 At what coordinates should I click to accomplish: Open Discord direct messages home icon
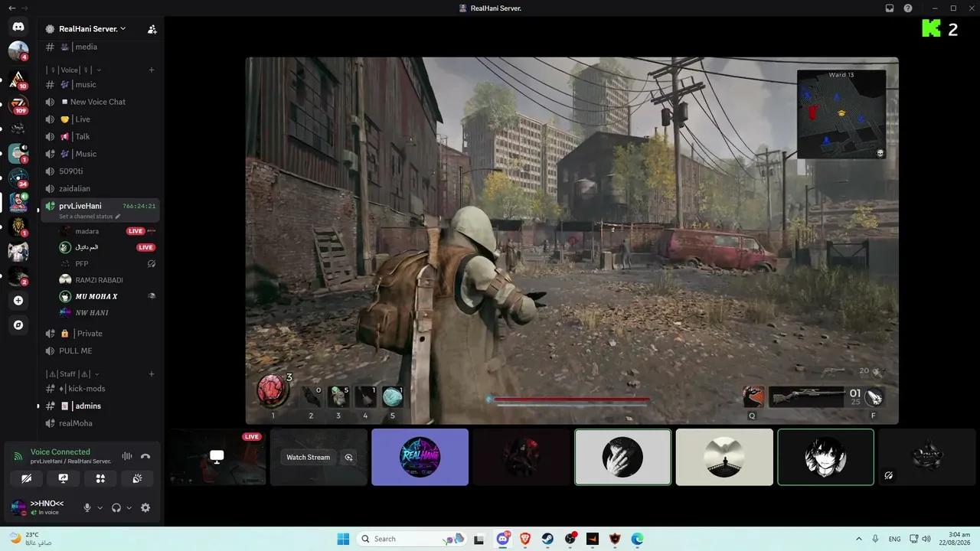18,27
